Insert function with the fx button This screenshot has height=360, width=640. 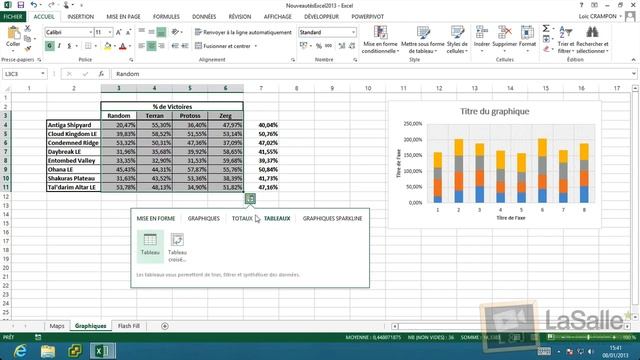(101, 74)
